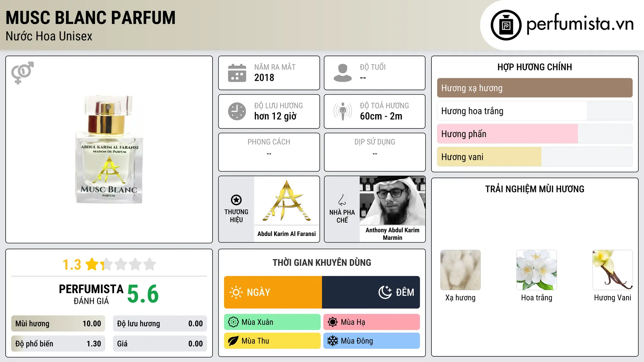Viewport: 644px width, 362px height.
Task: Click the 1.3 star rating value
Action: (x=72, y=265)
